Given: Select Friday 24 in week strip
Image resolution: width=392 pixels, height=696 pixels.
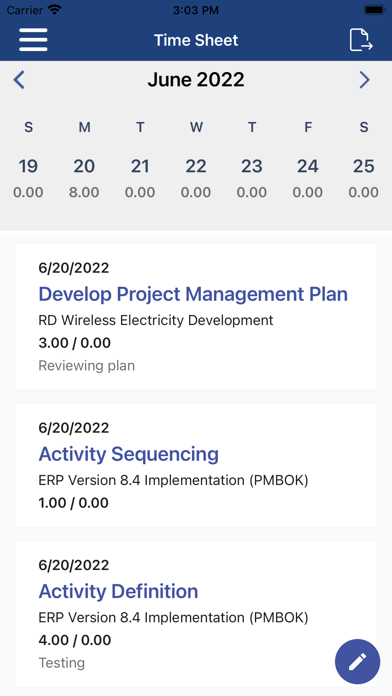Looking at the screenshot, I should point(308,178).
